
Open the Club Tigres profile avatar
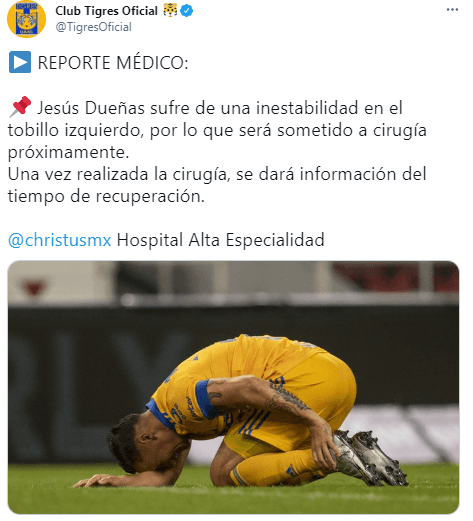26,19
